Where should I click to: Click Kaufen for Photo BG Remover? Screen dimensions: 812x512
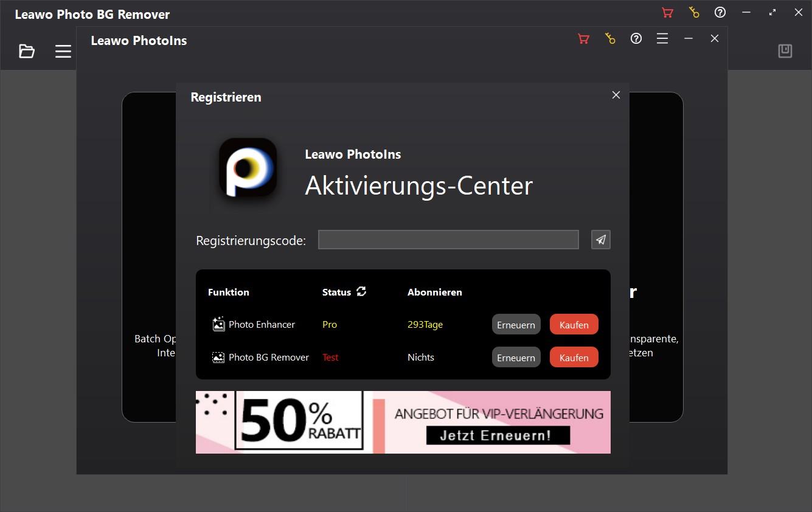(x=574, y=358)
